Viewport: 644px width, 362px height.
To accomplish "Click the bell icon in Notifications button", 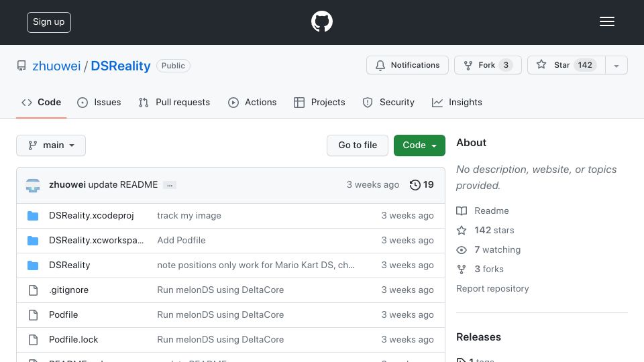I will click(380, 65).
